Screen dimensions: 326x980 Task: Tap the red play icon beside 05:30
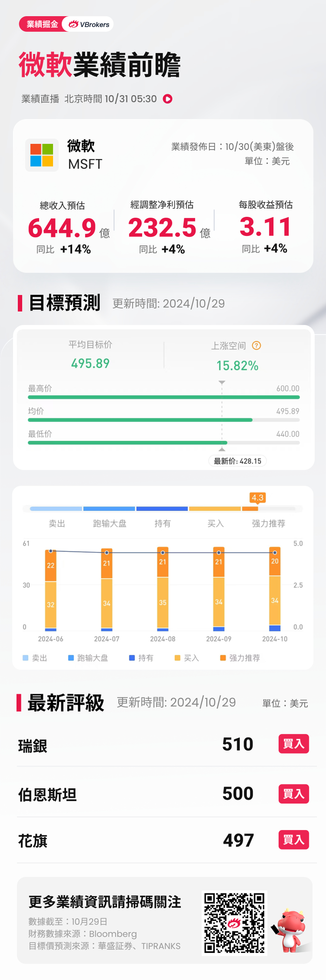[x=168, y=99]
